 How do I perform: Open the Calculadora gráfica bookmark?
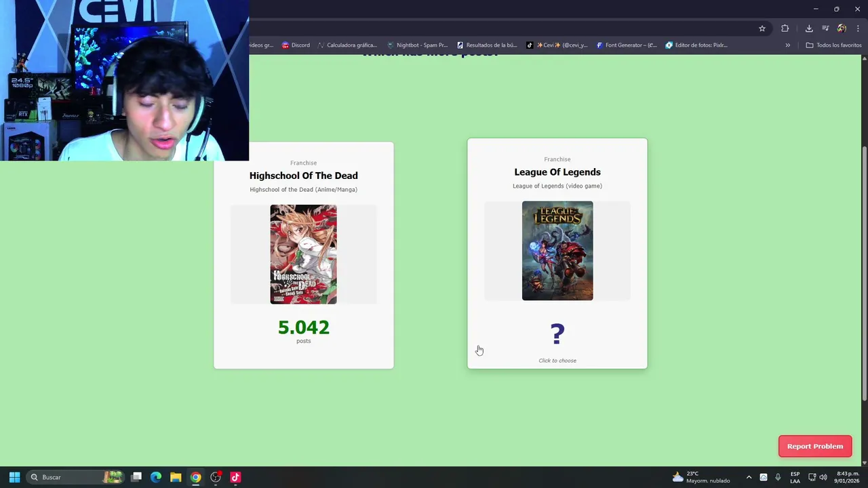pyautogui.click(x=347, y=45)
